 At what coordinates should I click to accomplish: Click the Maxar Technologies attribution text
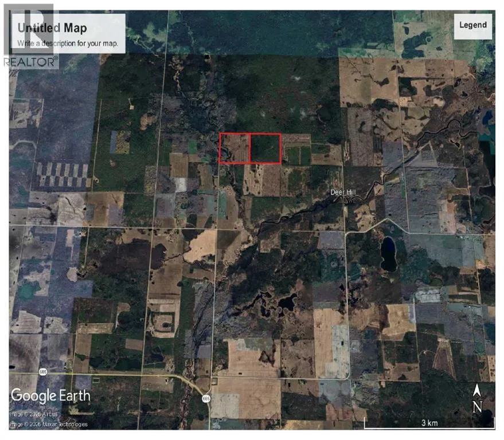49,425
